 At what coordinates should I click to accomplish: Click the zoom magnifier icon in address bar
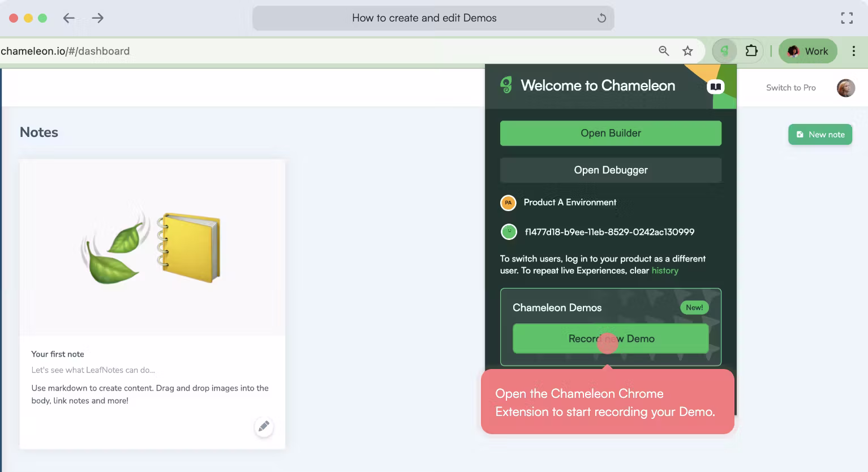[x=664, y=51]
